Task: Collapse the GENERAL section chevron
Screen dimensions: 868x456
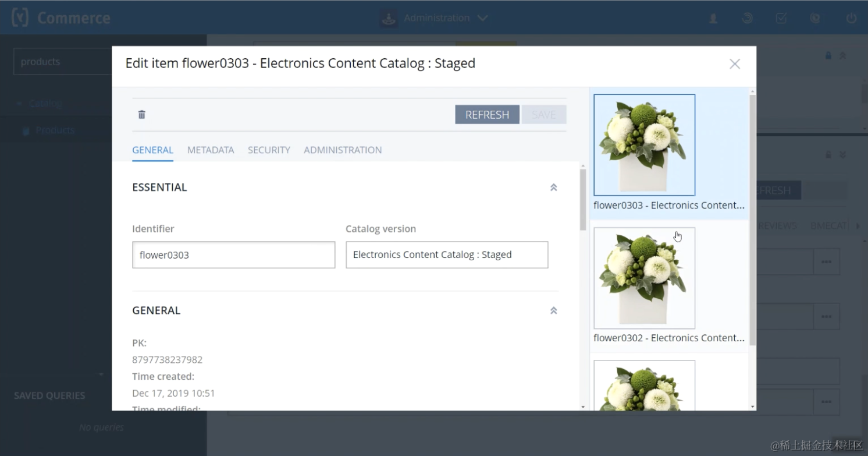Action: pos(554,310)
